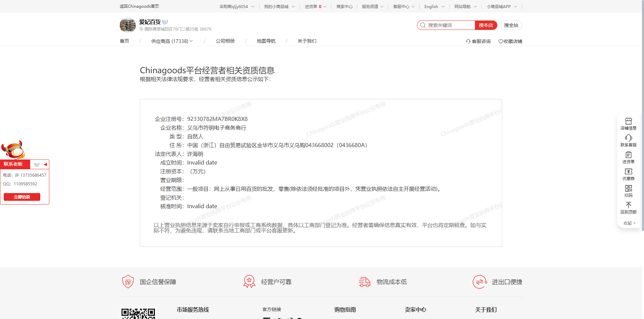
Task: Click the coupon icon in right sidebar
Action: [628, 172]
